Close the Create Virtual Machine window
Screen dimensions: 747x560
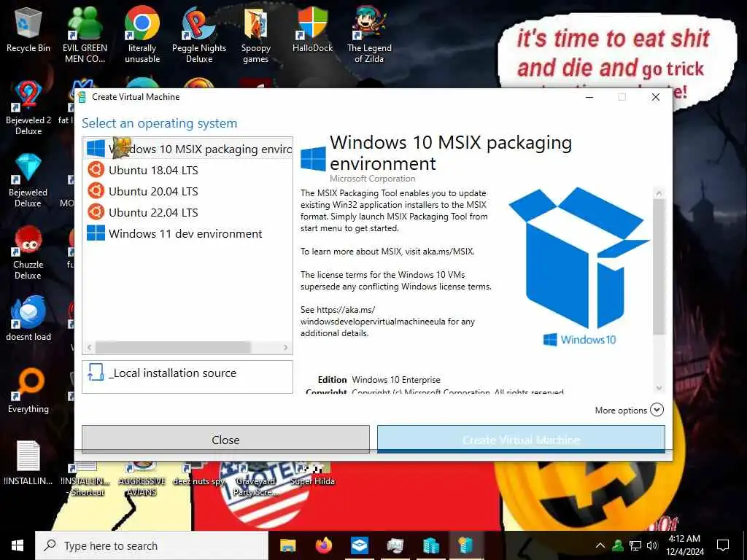coord(656,97)
